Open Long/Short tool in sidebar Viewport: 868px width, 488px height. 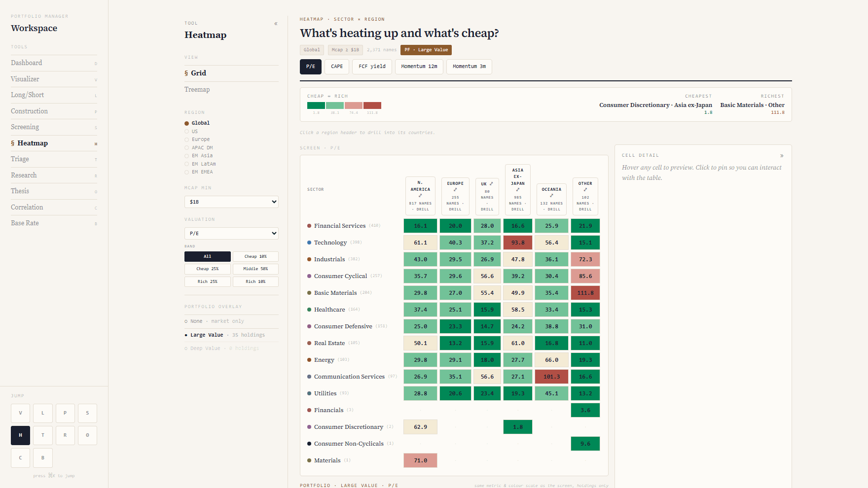pyautogui.click(x=54, y=95)
